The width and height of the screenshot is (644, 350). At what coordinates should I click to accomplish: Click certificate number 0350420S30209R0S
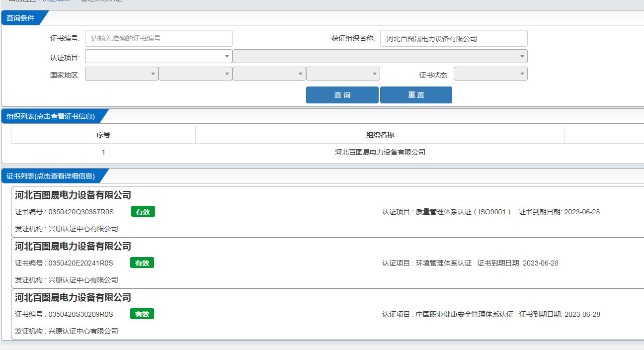(x=80, y=314)
